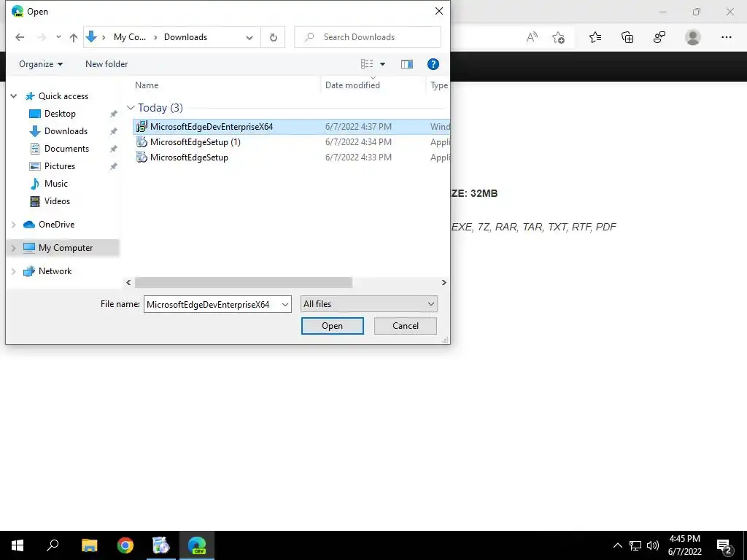Select OneDrive in navigation pane
This screenshot has height=560, width=747.
[56, 225]
